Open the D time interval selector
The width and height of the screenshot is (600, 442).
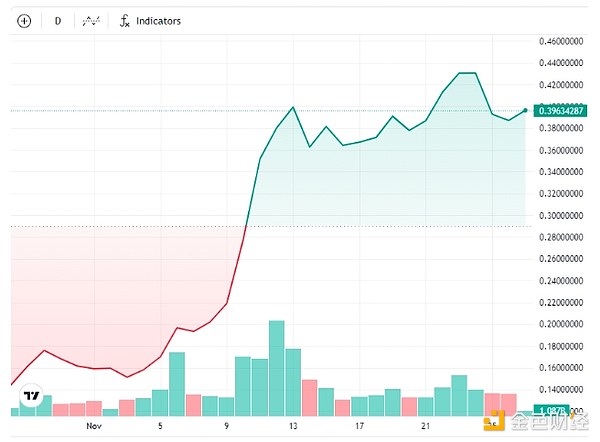57,20
